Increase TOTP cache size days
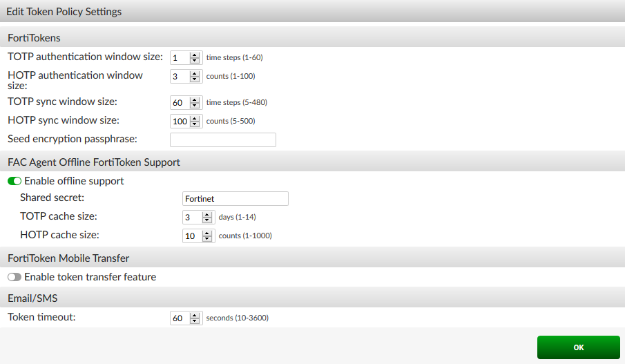The width and height of the screenshot is (625, 364). click(207, 214)
